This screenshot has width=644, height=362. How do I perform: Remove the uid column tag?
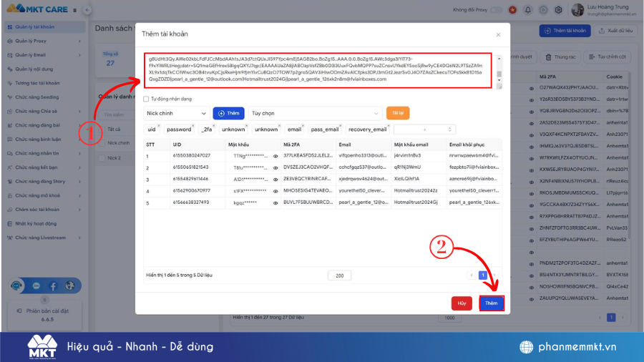point(159,126)
